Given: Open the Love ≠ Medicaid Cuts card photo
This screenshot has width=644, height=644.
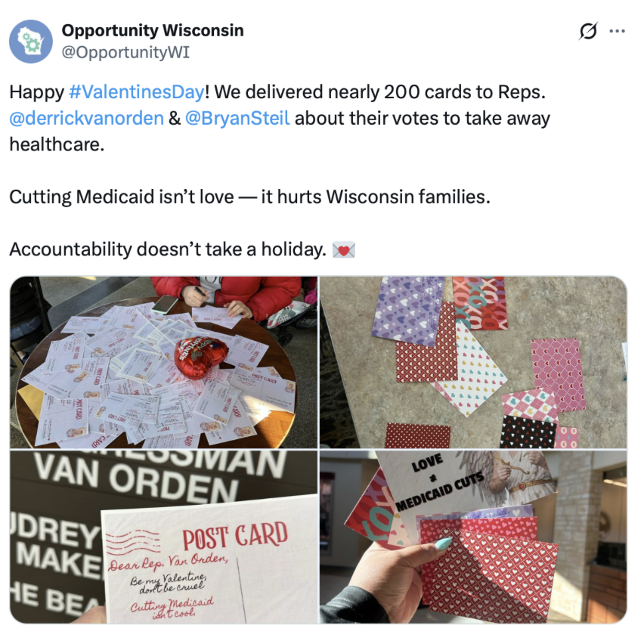Looking at the screenshot, I should (473, 537).
